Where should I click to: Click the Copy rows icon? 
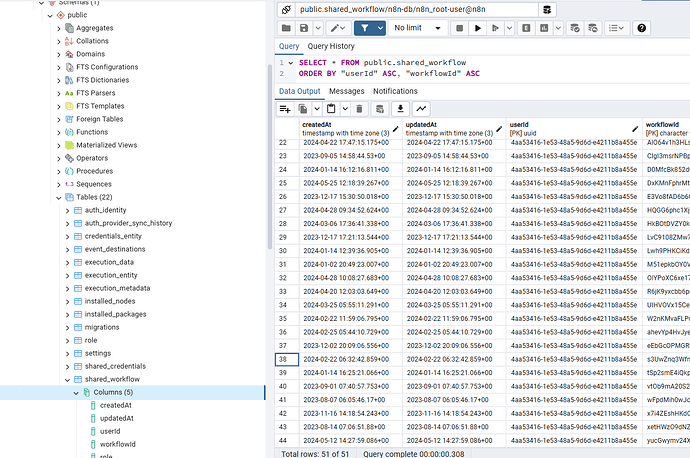coord(303,109)
